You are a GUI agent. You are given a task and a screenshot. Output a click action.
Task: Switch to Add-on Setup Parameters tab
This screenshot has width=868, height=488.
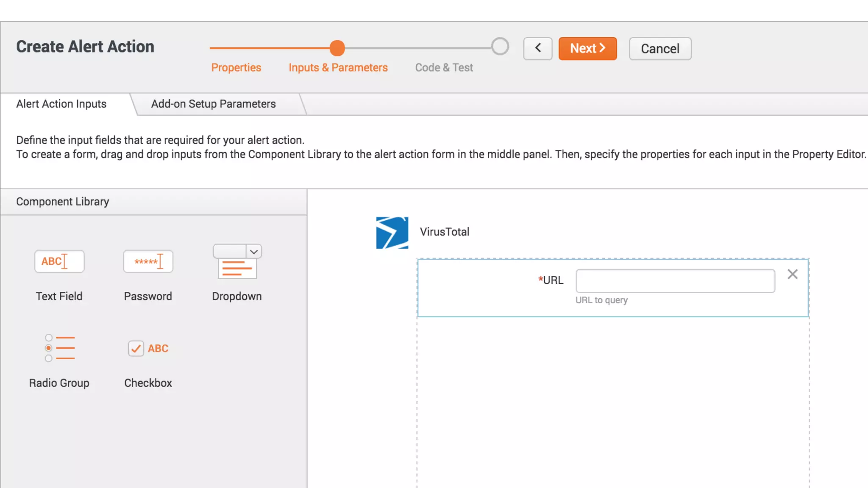point(213,104)
